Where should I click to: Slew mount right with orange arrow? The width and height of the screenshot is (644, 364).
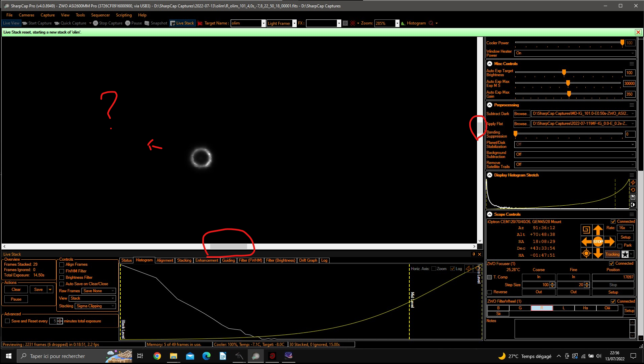pyautogui.click(x=609, y=242)
